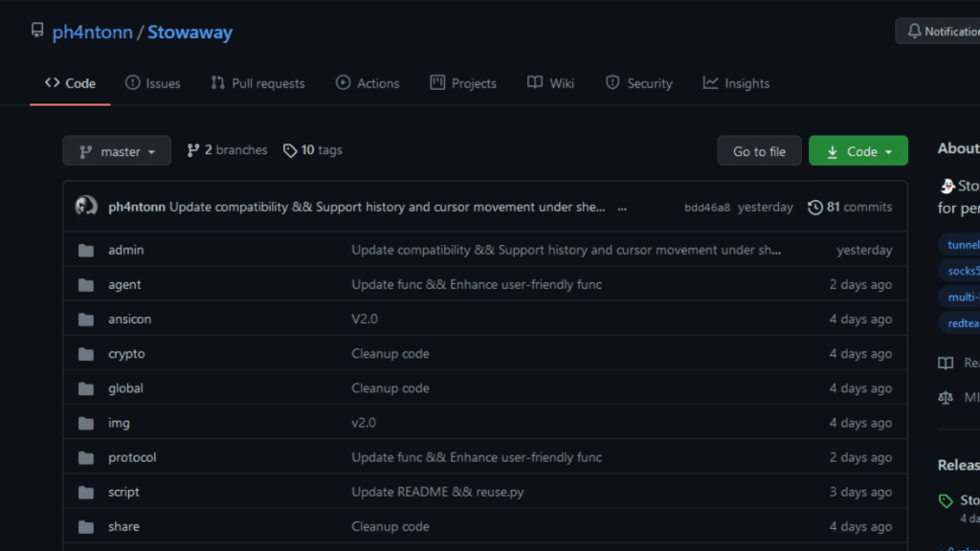Open the Projects tab
Viewport: 980px width, 551px height.
(x=463, y=83)
